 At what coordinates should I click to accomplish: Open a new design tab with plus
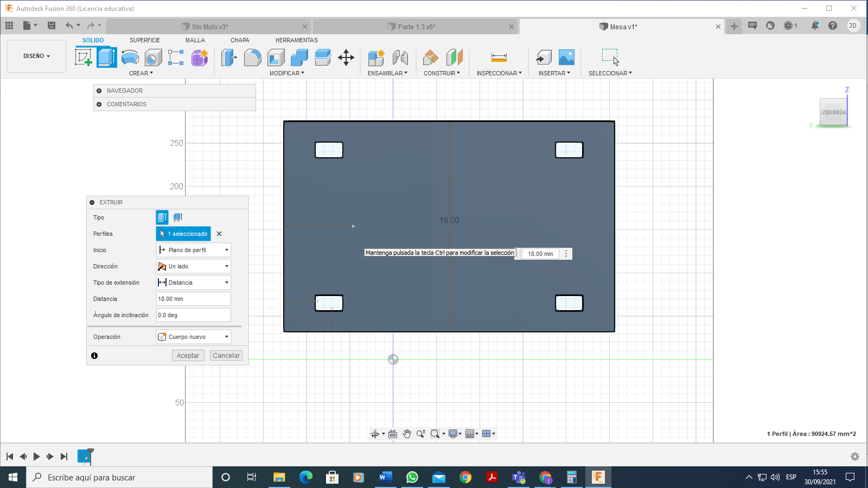734,26
